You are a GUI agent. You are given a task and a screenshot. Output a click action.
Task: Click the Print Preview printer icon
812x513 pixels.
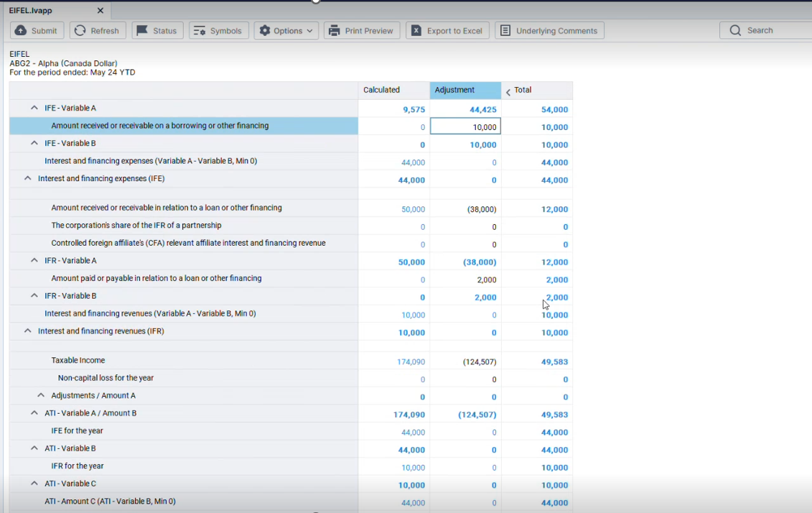(x=334, y=31)
